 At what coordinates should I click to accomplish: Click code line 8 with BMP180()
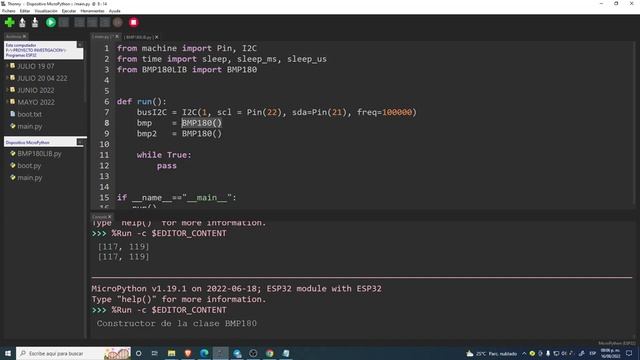pyautogui.click(x=180, y=123)
